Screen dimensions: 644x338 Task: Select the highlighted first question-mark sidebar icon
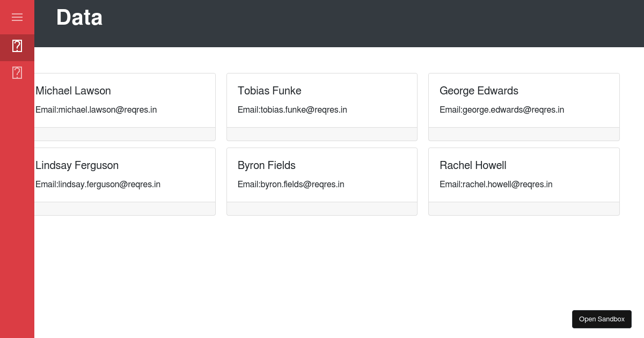[17, 46]
